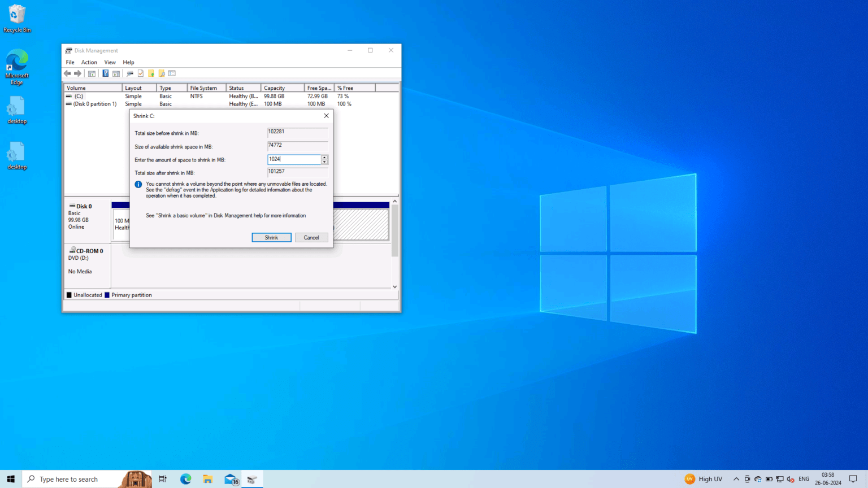
Task: Click the muted volume icon in system tray
Action: (x=789, y=479)
